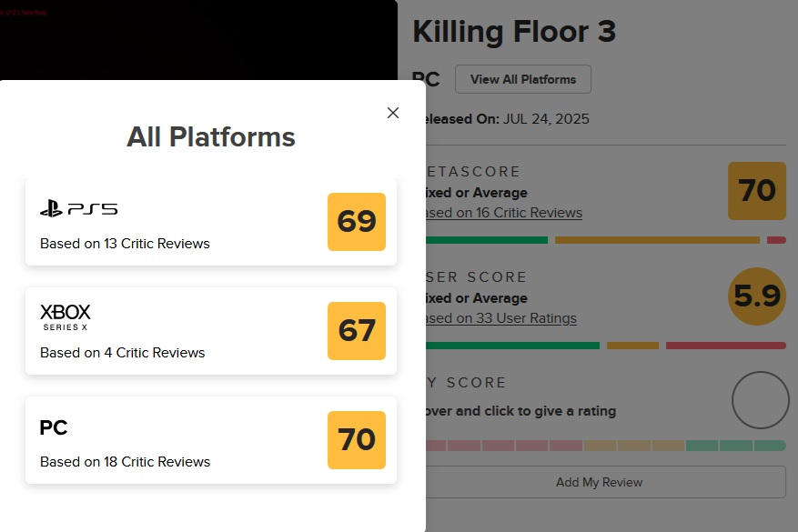Click the first red segment of My Score rating bar

click(436, 446)
